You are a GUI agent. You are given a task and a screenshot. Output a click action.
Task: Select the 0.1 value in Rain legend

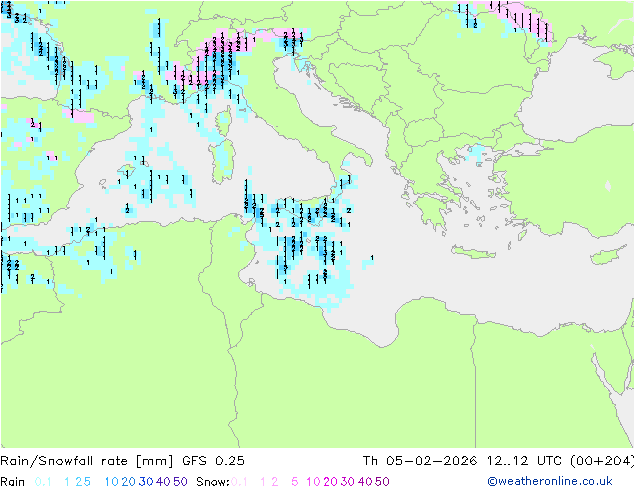43,482
